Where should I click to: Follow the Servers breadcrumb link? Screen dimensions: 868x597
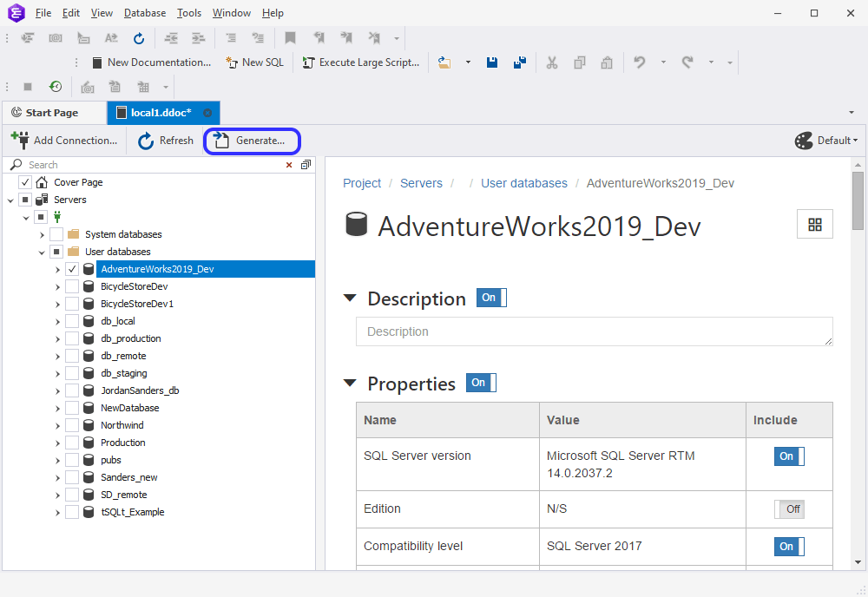point(421,183)
